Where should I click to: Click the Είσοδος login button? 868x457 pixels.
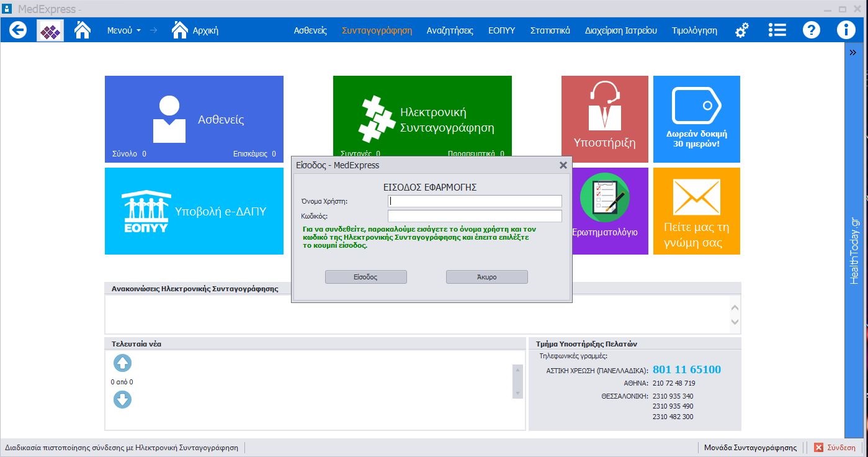click(x=366, y=277)
